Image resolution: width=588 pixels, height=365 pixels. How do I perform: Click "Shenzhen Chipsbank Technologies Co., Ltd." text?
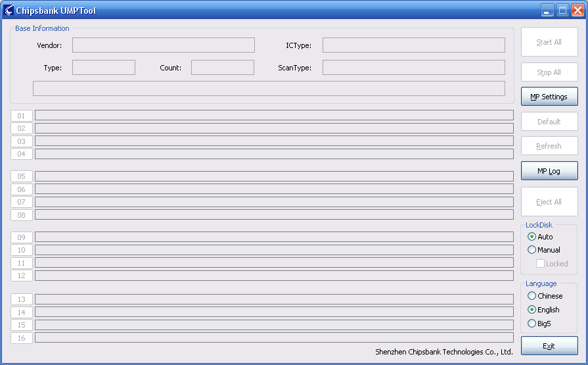(x=444, y=352)
